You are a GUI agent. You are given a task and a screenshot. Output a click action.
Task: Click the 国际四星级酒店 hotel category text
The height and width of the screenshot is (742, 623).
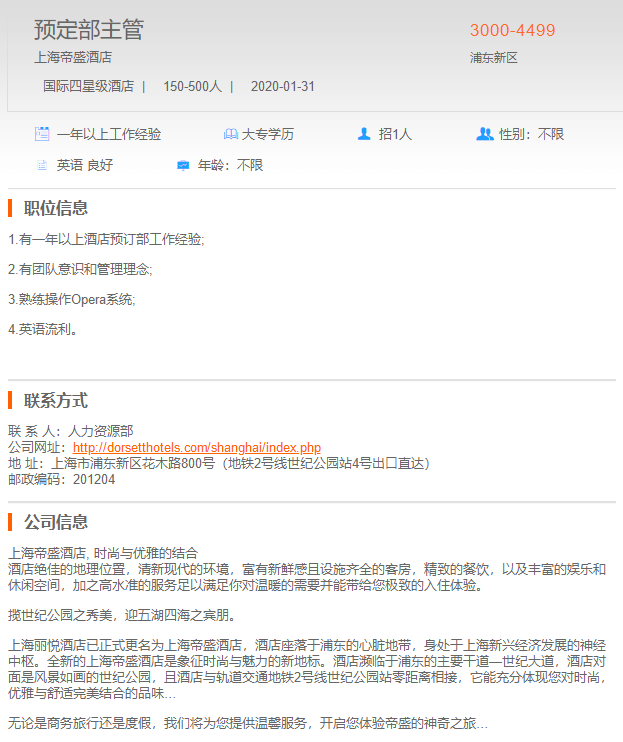pyautogui.click(x=88, y=86)
